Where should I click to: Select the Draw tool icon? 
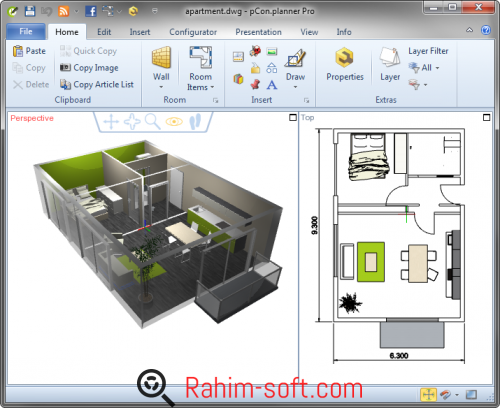coord(295,58)
